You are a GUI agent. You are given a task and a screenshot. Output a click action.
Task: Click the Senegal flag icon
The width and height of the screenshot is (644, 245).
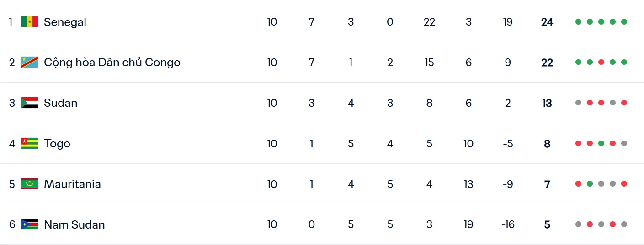pyautogui.click(x=30, y=22)
